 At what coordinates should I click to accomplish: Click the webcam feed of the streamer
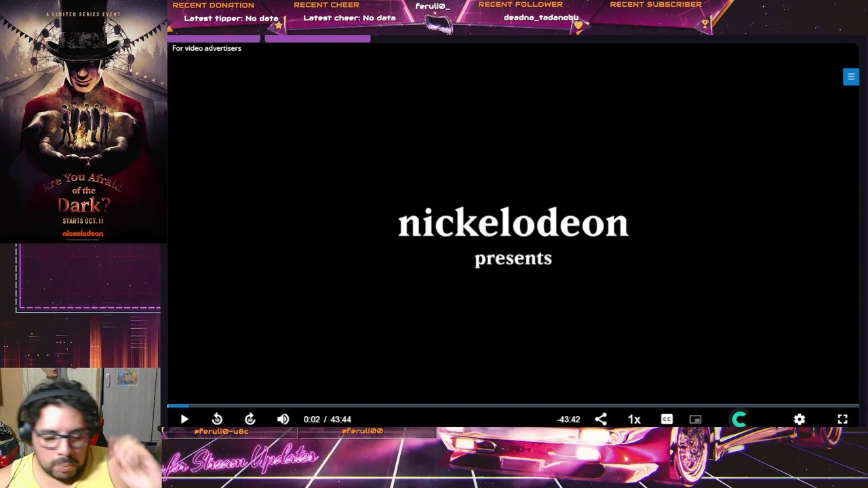click(x=80, y=428)
